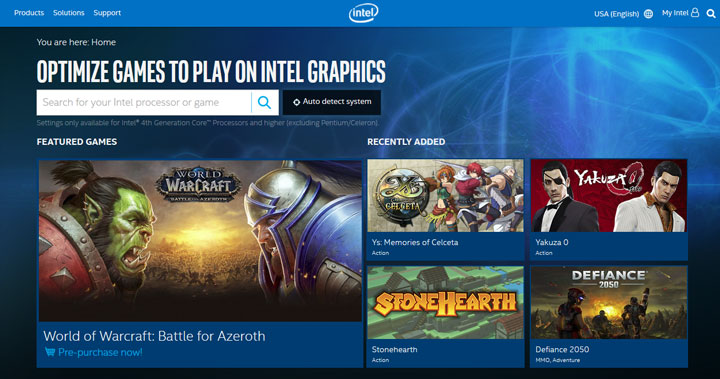Click Ys: Memories of Celceta title
720x379 pixels.
(415, 242)
